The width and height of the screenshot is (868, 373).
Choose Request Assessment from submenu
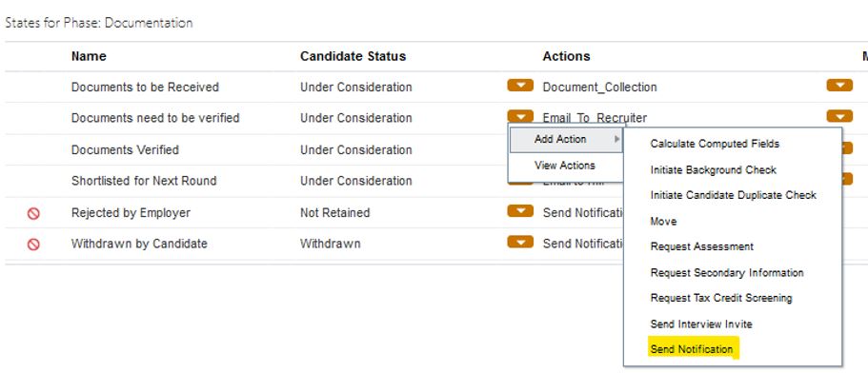[701, 246]
